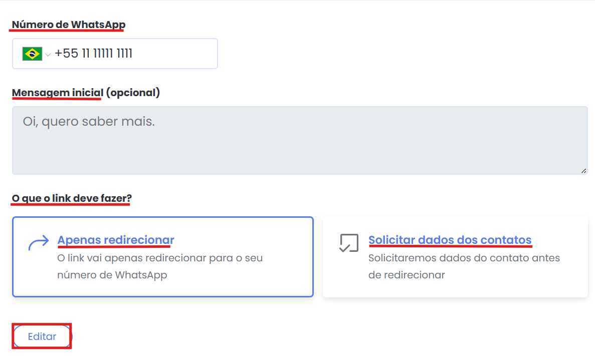Click the Solicitar dados dos contatos title
595x364 pixels.
(450, 240)
